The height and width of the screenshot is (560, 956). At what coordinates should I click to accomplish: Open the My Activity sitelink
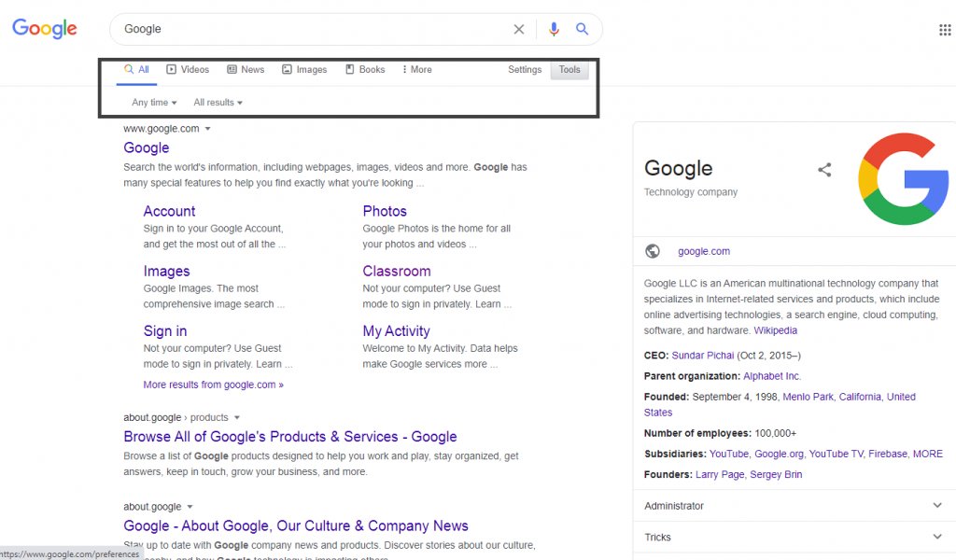pos(396,331)
